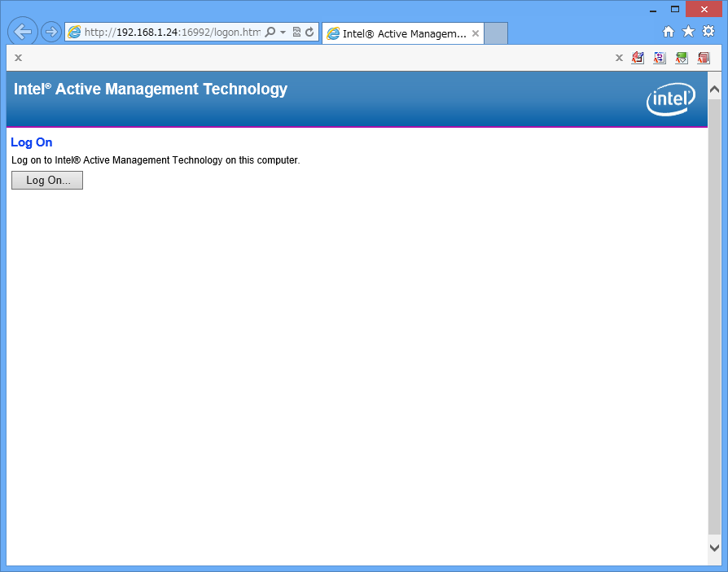The width and height of the screenshot is (728, 572).
Task: Close the add-on toolbar with the right X
Action: pyautogui.click(x=619, y=58)
